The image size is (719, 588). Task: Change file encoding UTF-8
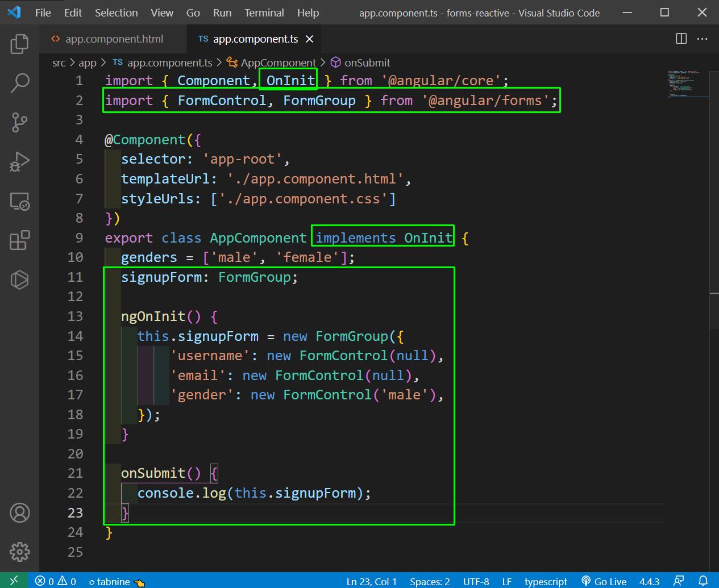point(476,581)
